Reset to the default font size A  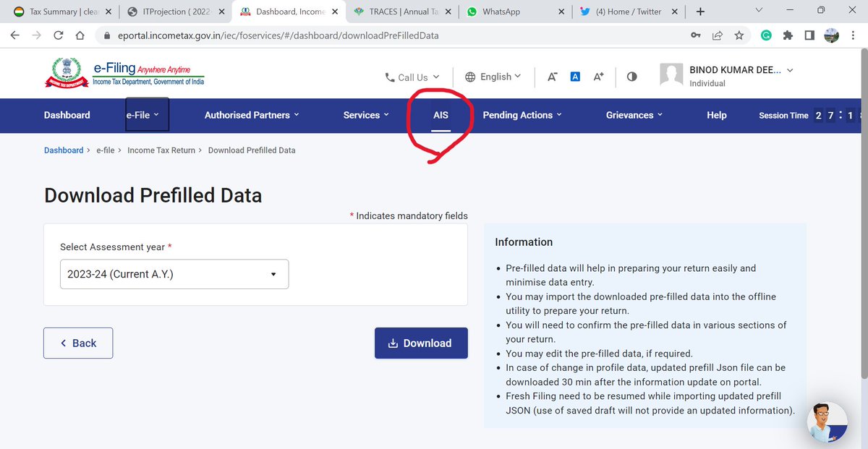coord(575,77)
